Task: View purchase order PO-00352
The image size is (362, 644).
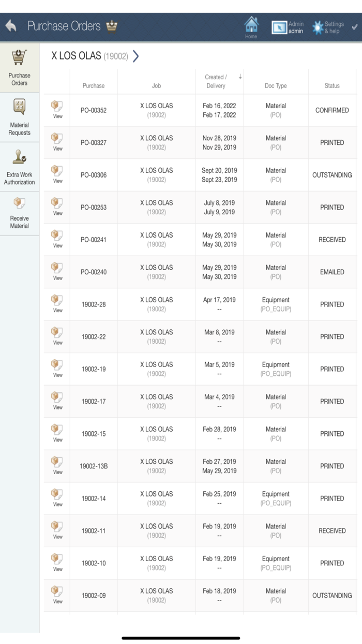Action: point(56,107)
